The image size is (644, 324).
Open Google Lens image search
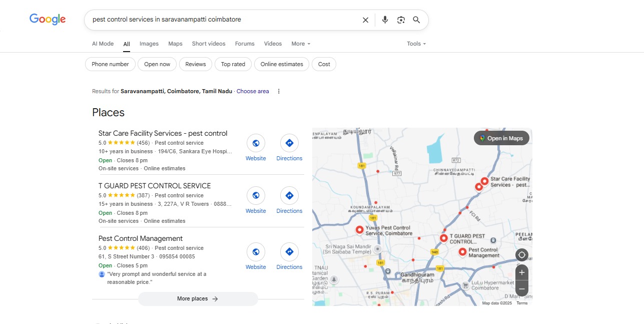(401, 20)
